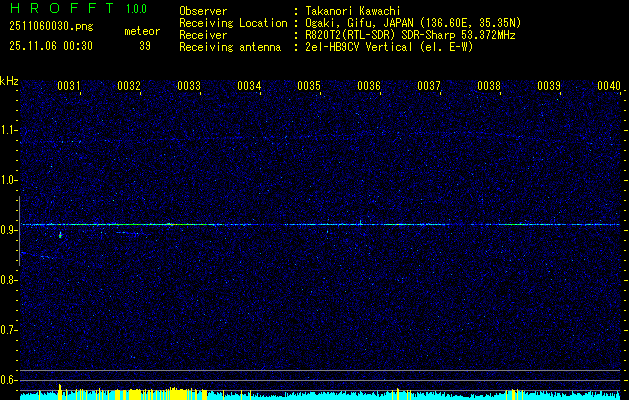This screenshot has height=400, width=629.
Task: Click the 0031 time marker
Action: 69,86
